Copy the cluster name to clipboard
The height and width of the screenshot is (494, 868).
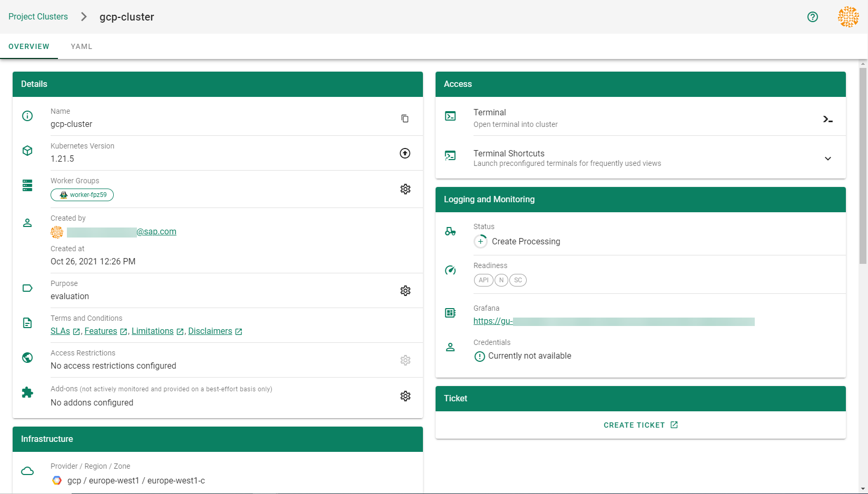coord(405,118)
